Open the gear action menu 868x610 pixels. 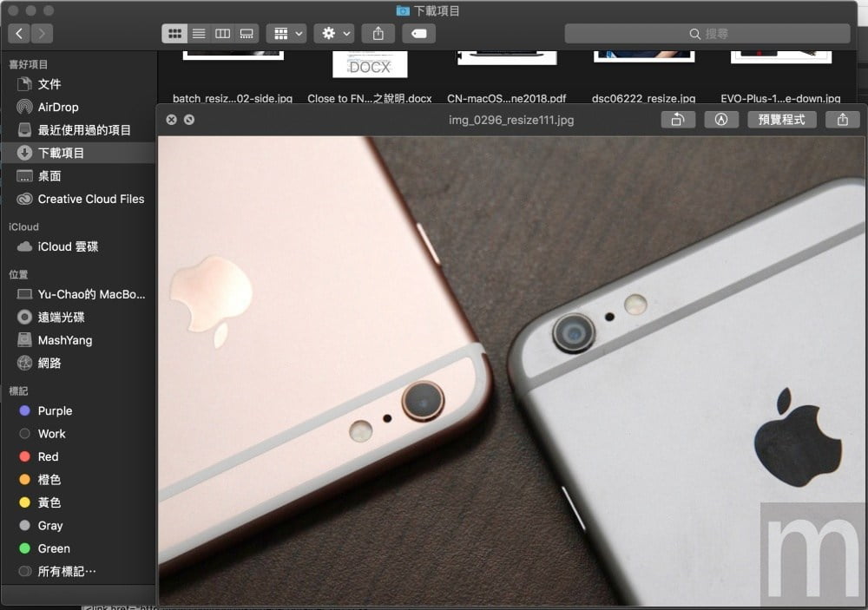point(334,34)
